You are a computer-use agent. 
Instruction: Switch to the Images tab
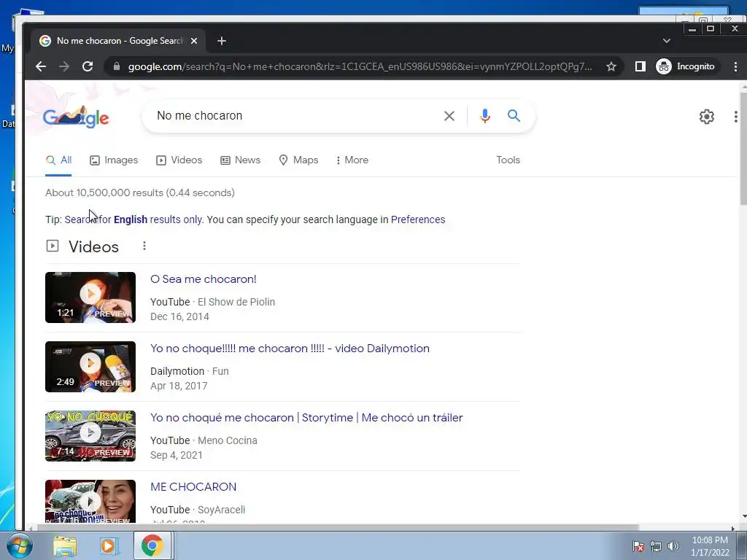114,160
